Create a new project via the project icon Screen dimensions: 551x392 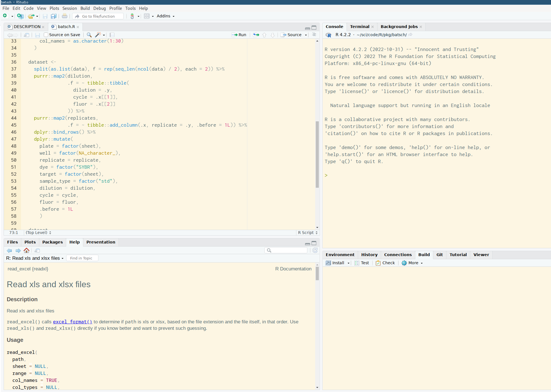[20, 16]
